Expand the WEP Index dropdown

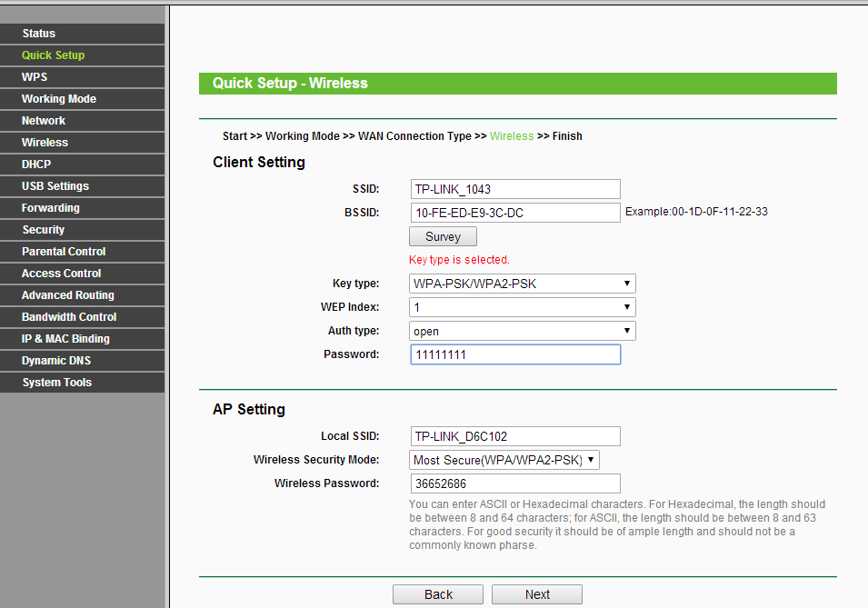[523, 307]
